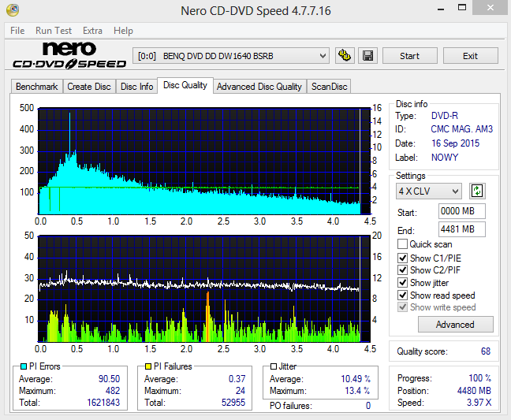Click the Show write speed checkbox
The height and width of the screenshot is (420, 511).
point(402,307)
